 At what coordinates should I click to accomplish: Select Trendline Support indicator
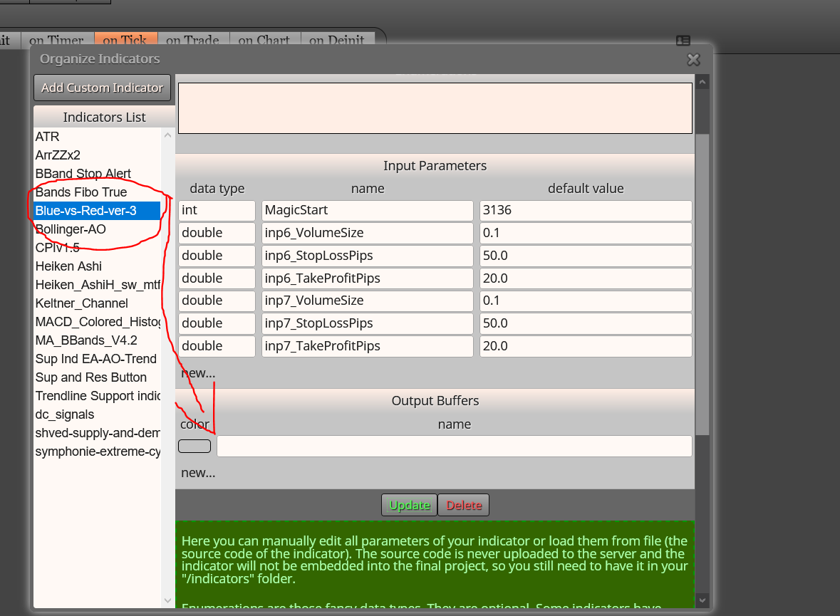pyautogui.click(x=97, y=396)
